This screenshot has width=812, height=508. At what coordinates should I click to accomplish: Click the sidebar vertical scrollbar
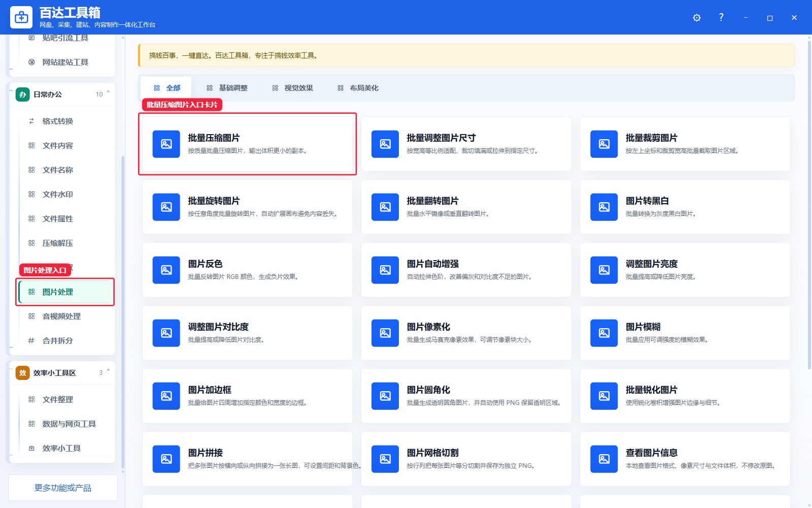(123, 312)
